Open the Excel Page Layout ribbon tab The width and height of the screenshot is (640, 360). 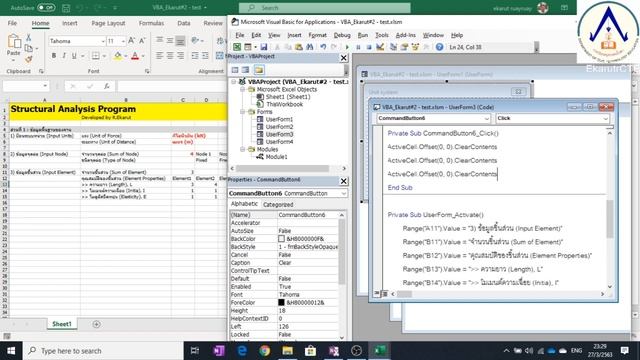coord(108,23)
